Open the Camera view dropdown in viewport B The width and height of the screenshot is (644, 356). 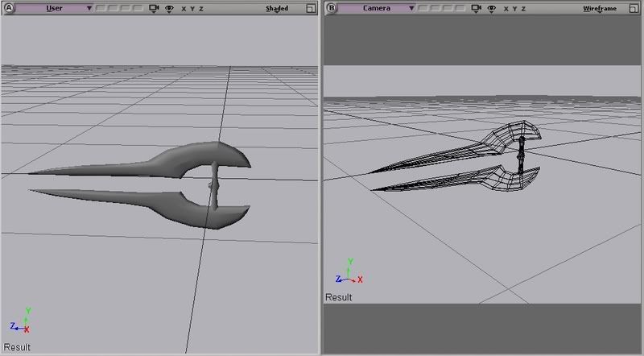point(376,8)
